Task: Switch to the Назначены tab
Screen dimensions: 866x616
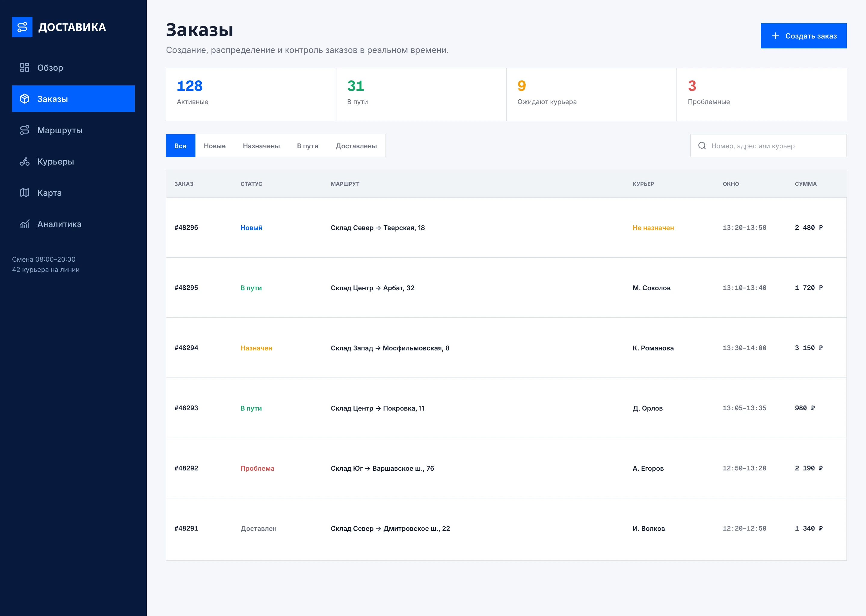Action: [x=261, y=146]
